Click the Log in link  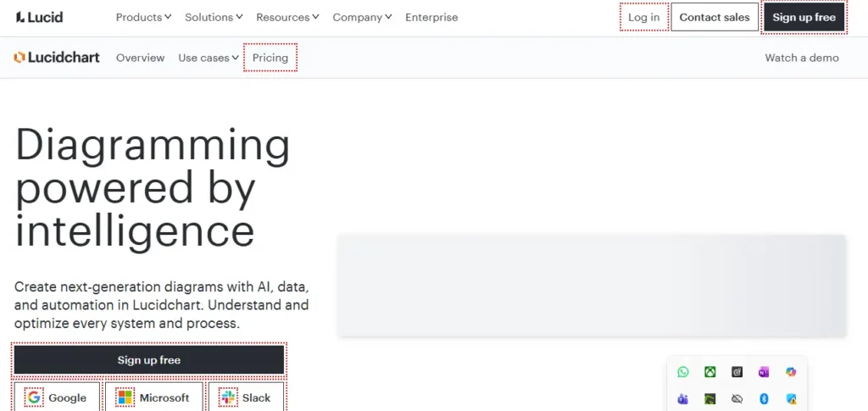pos(644,17)
